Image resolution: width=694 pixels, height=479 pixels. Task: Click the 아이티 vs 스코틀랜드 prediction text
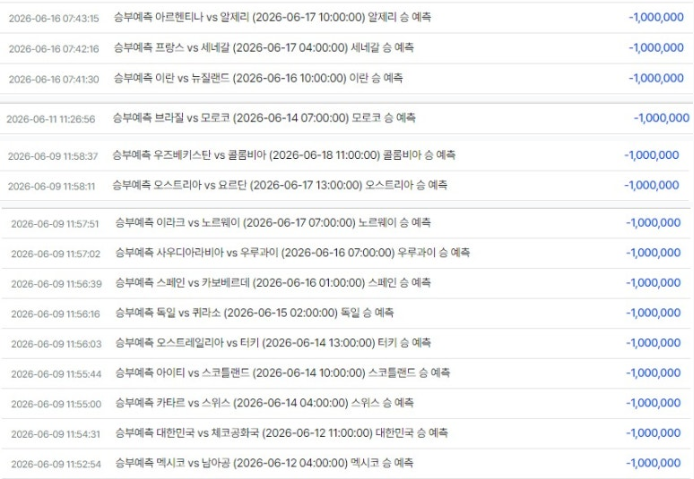click(282, 373)
